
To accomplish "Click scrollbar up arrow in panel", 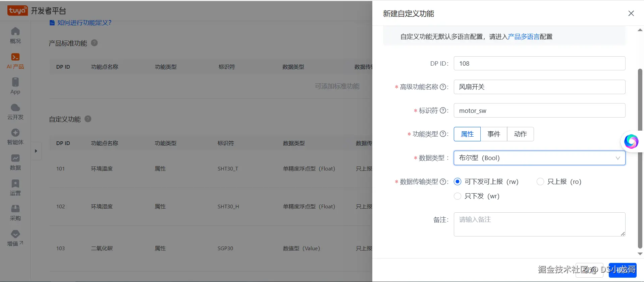I will coord(640,30).
